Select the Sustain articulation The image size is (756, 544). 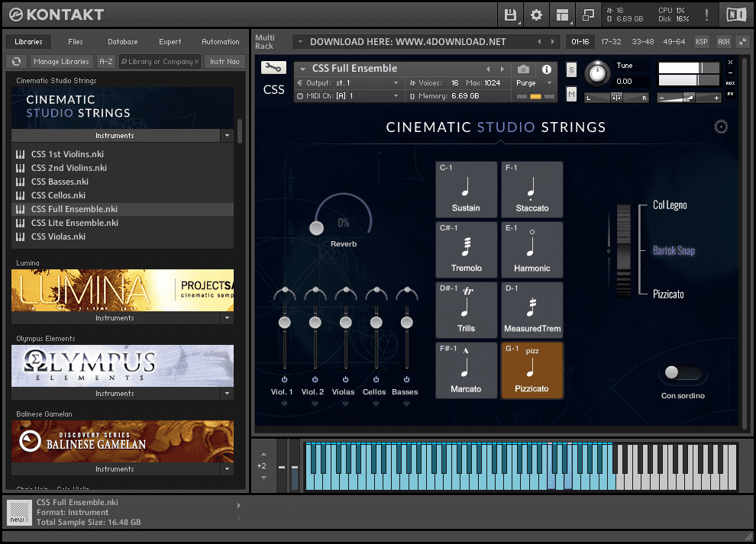point(467,189)
